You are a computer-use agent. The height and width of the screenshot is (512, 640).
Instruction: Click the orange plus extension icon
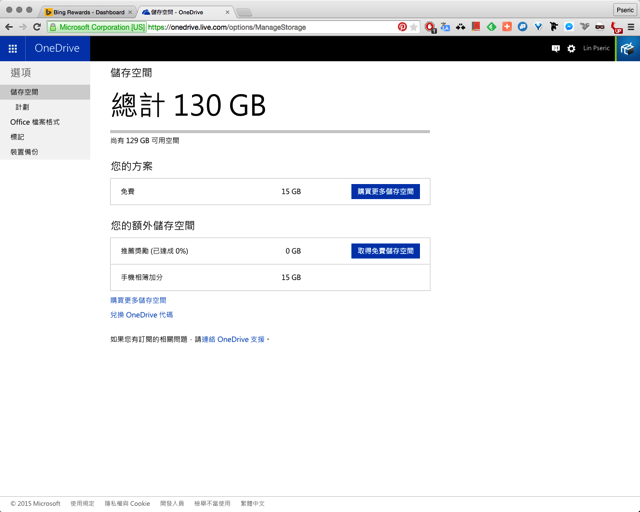[507, 27]
